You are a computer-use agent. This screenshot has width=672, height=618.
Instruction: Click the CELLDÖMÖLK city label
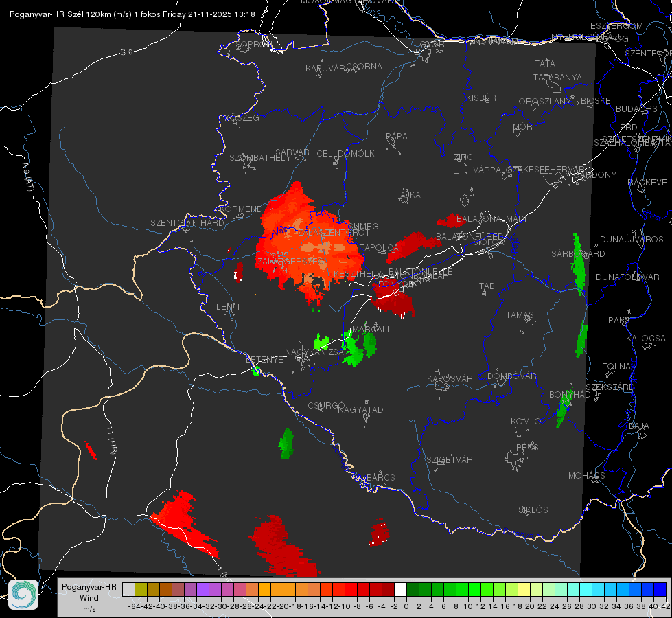(346, 154)
